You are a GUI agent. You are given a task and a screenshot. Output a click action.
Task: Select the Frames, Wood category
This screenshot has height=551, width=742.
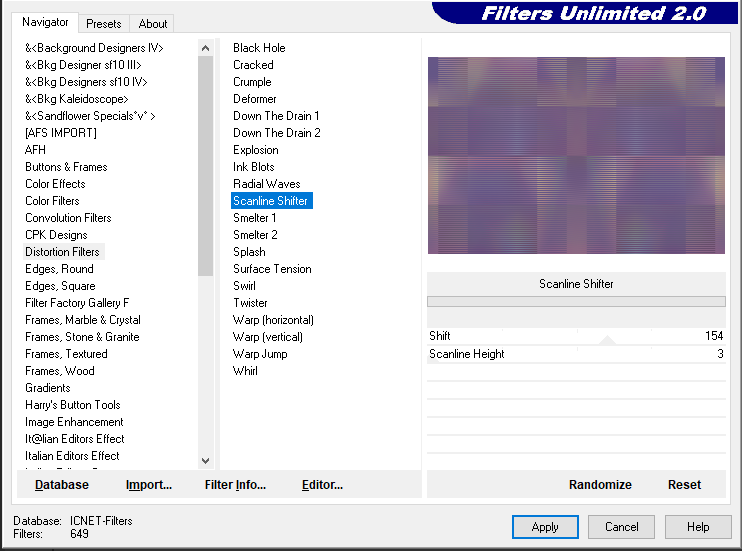click(x=60, y=371)
